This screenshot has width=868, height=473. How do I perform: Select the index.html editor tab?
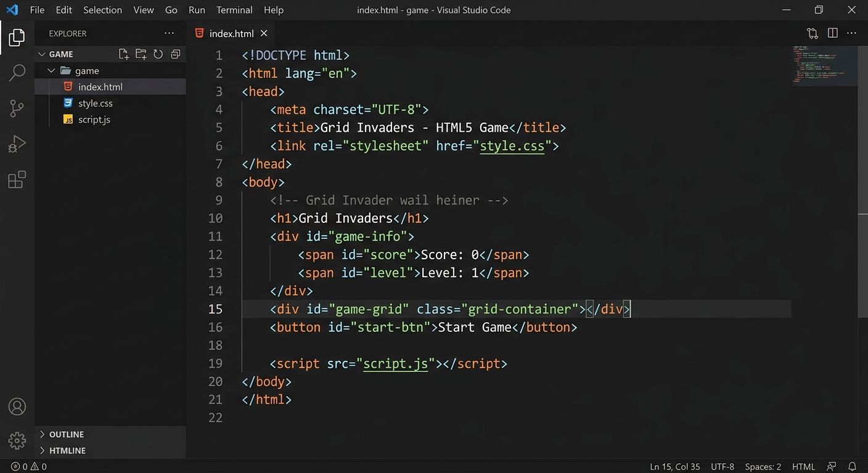click(x=231, y=33)
